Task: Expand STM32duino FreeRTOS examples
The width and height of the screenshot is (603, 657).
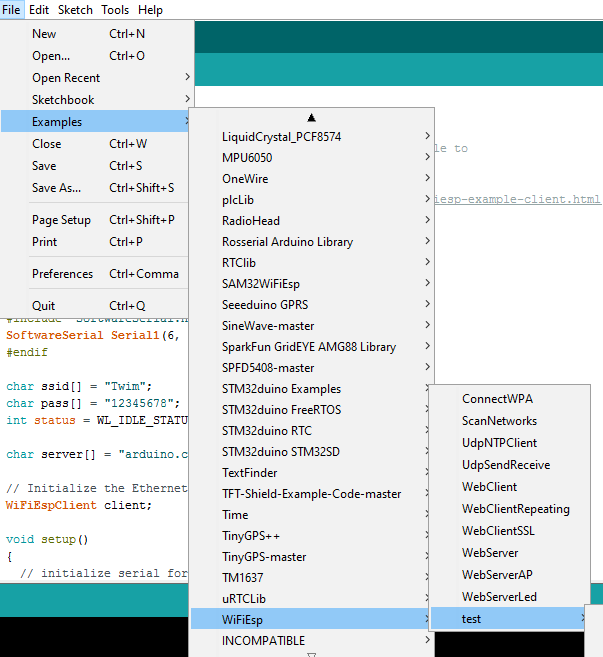Action: 281,410
